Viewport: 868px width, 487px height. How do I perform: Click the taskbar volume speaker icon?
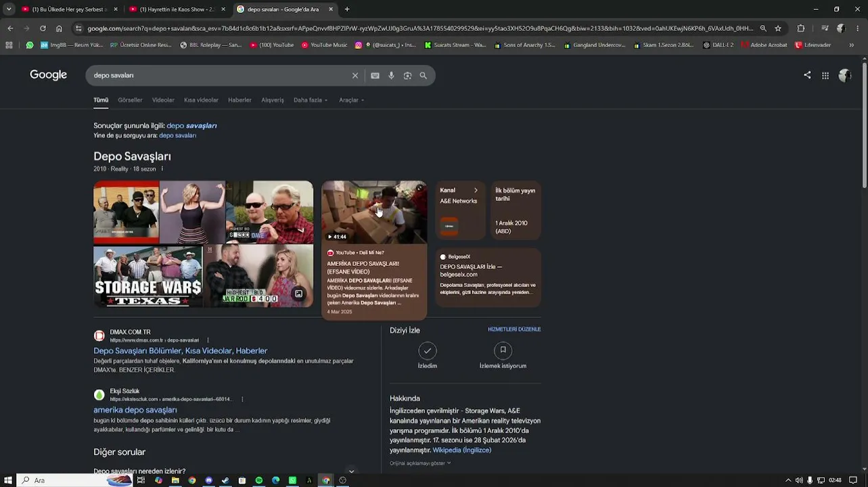(x=799, y=480)
